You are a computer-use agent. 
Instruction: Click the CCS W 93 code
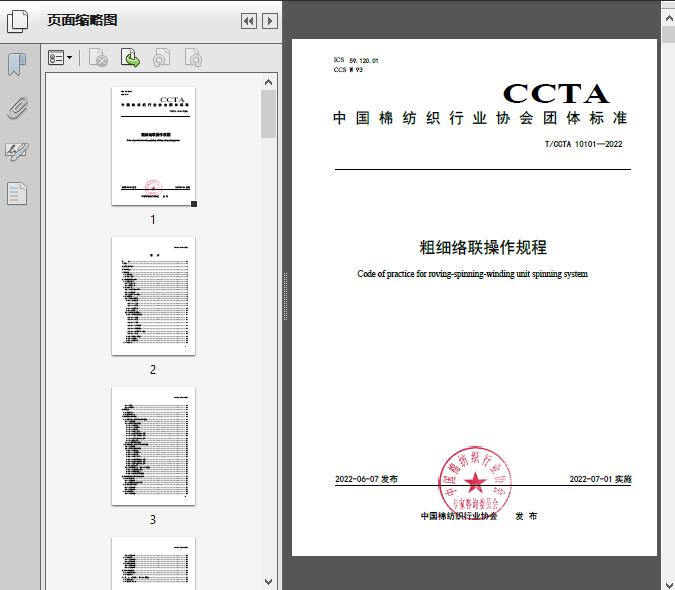[x=348, y=70]
